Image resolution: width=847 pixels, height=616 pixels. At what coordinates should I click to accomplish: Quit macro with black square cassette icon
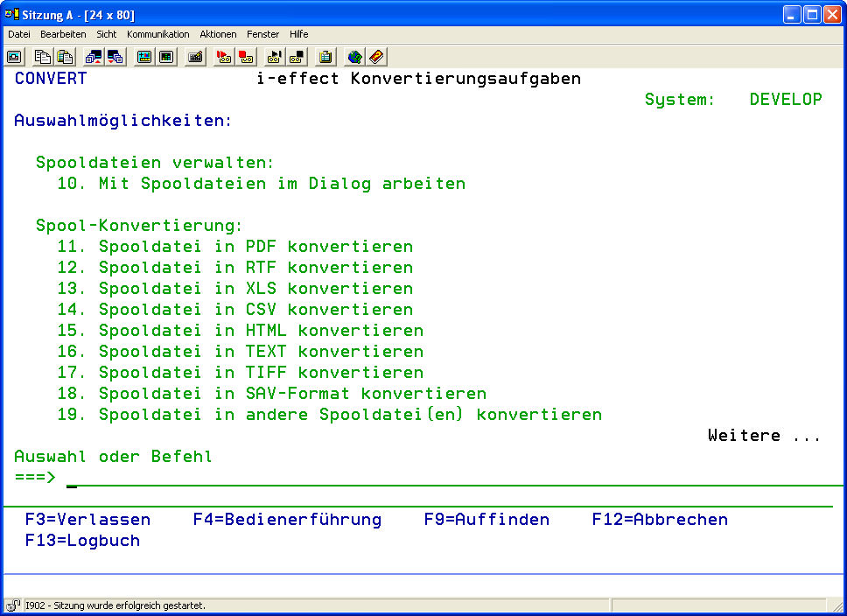(x=297, y=57)
